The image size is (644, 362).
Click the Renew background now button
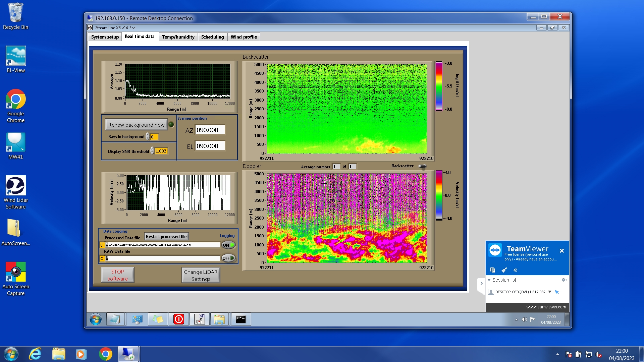click(x=136, y=125)
